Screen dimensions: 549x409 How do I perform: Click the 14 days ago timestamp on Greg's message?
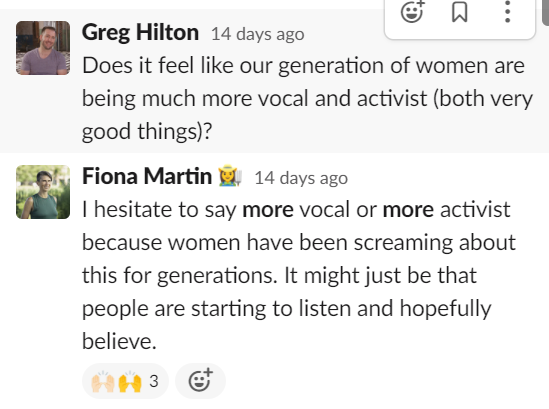pyautogui.click(x=258, y=34)
